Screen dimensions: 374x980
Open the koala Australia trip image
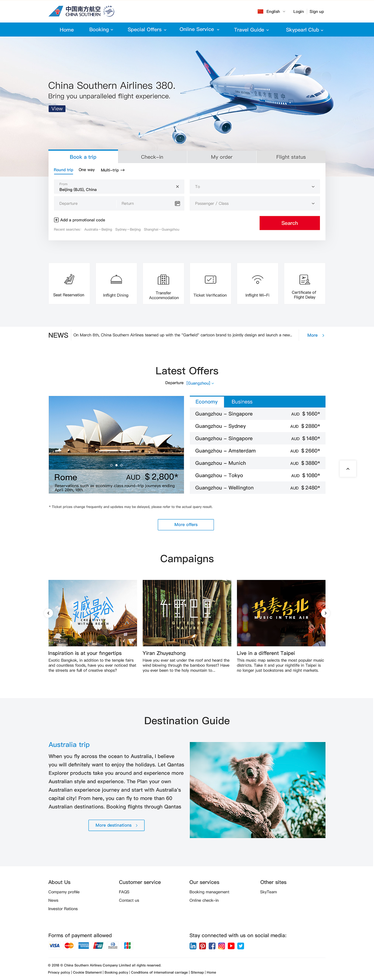pos(258,790)
